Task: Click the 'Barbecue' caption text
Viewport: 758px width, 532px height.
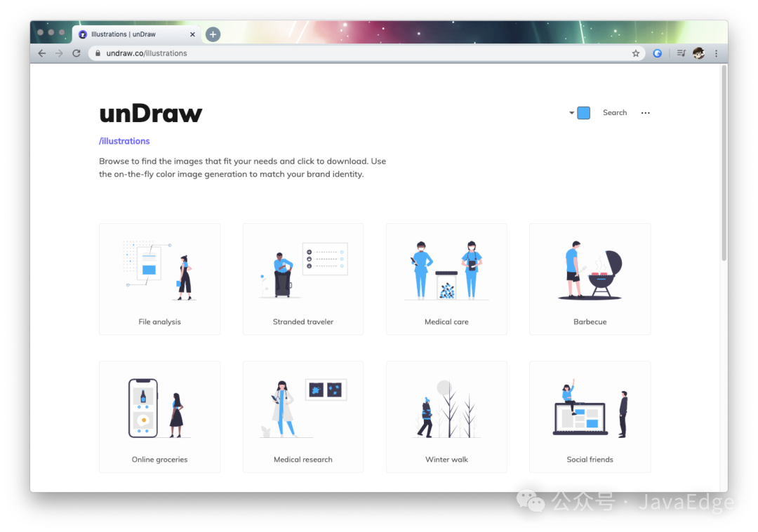Action: (590, 322)
